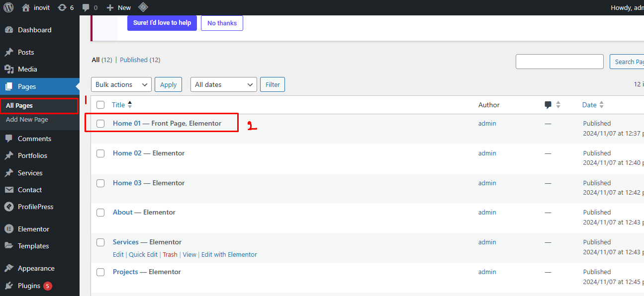
Task: Tick the select-all checkbox in header
Action: tap(100, 105)
